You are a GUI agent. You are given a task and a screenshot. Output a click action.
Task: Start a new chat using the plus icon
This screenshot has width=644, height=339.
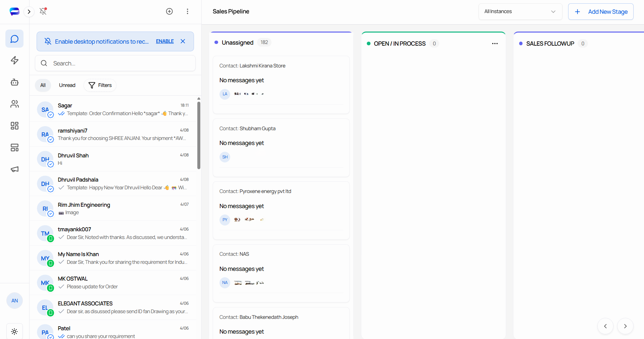pos(169,11)
